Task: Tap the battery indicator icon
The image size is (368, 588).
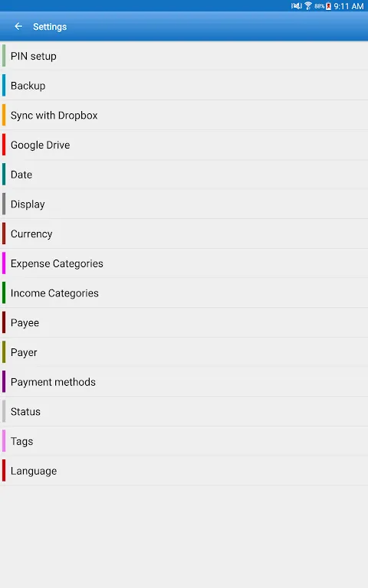Action: 329,5
